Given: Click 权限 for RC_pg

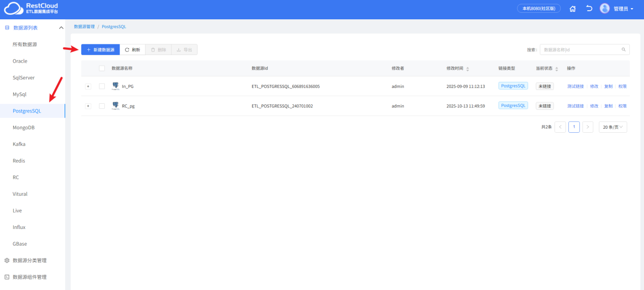Looking at the screenshot, I should pyautogui.click(x=623, y=106).
